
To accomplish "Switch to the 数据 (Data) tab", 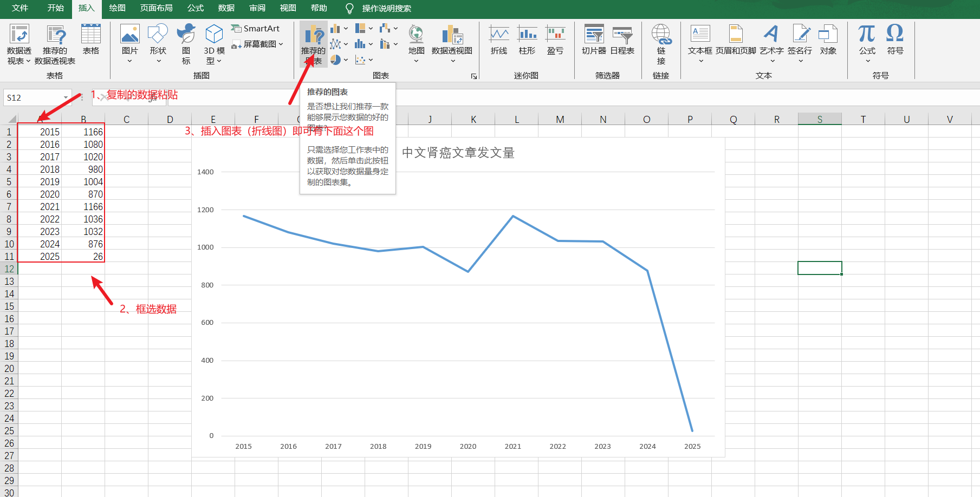I will (x=226, y=8).
